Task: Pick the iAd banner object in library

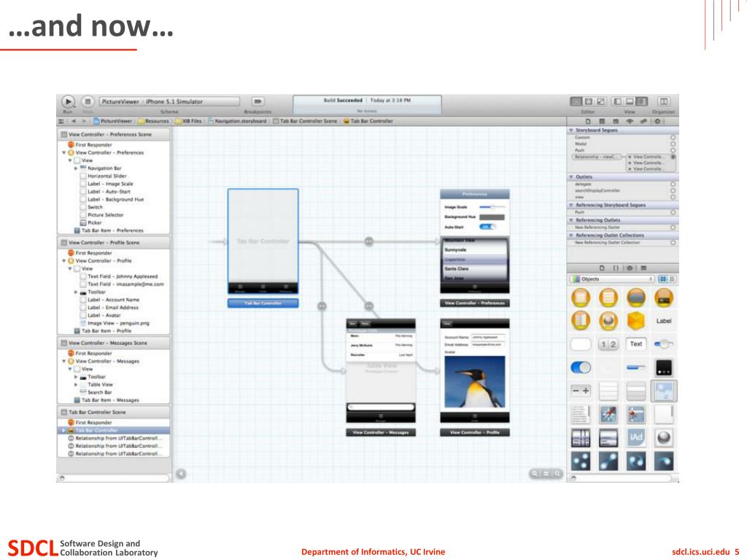Action: coord(636,437)
